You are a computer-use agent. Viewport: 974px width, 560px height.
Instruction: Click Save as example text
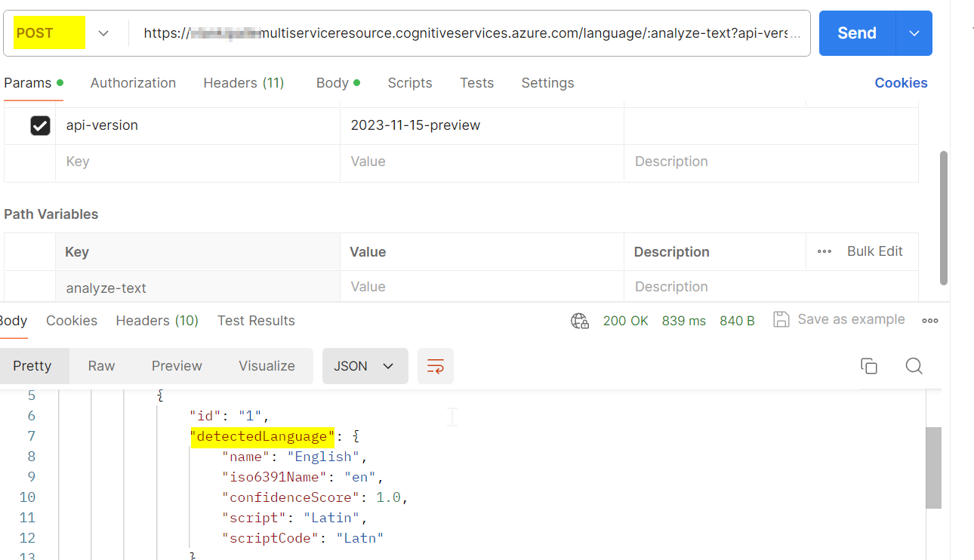coord(851,319)
